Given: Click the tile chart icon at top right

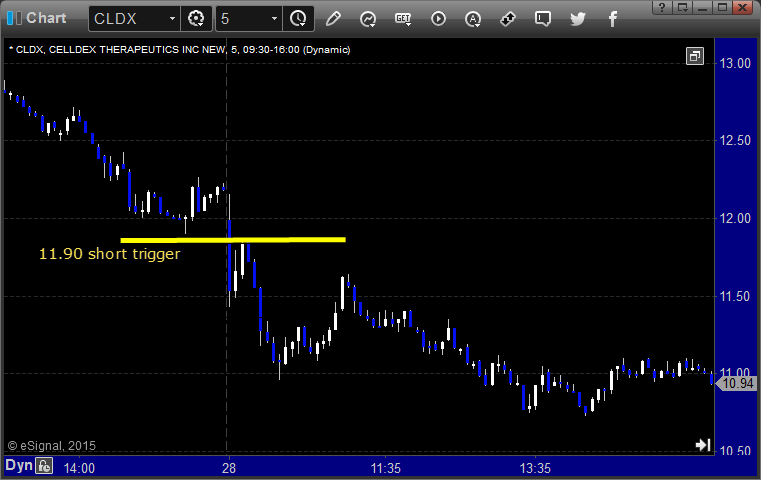Looking at the screenshot, I should tap(695, 56).
